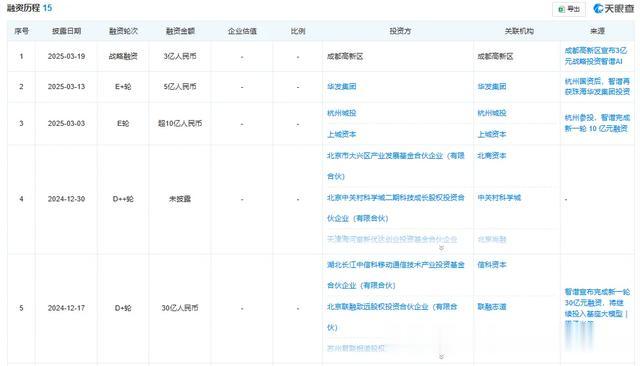
Task: Open 北京联融志远股权投资 investor link
Action: click(x=392, y=317)
